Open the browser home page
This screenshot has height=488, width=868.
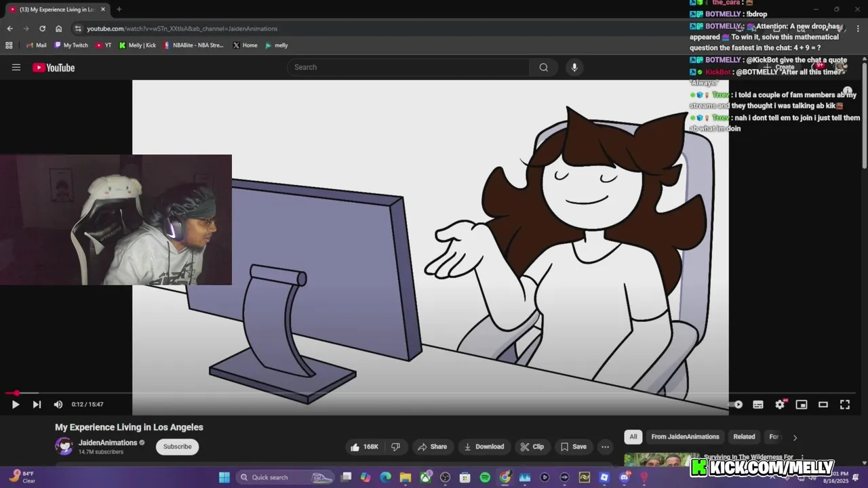(58, 28)
